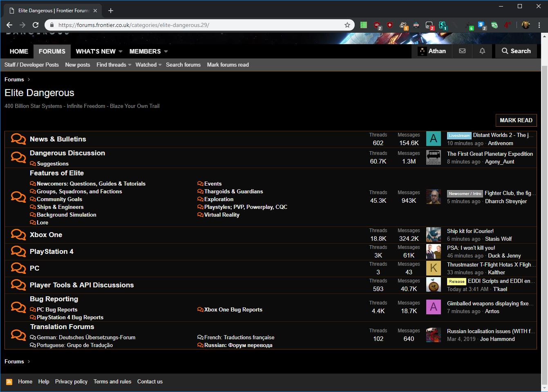Click the red shield extension icon
The image size is (548, 392).
pos(390,25)
